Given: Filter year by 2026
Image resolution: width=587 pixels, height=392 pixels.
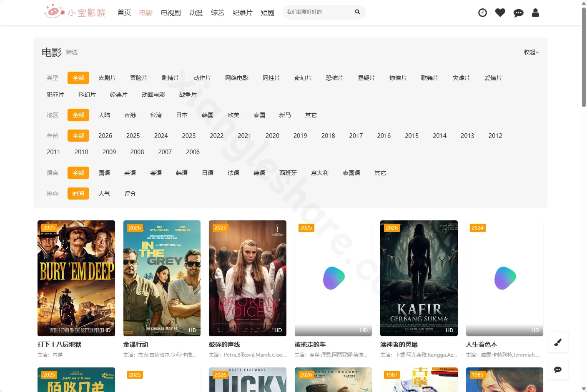Looking at the screenshot, I should click(x=105, y=136).
